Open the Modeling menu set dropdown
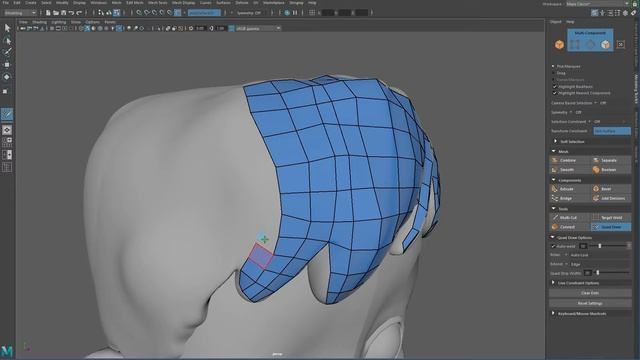 [20, 13]
